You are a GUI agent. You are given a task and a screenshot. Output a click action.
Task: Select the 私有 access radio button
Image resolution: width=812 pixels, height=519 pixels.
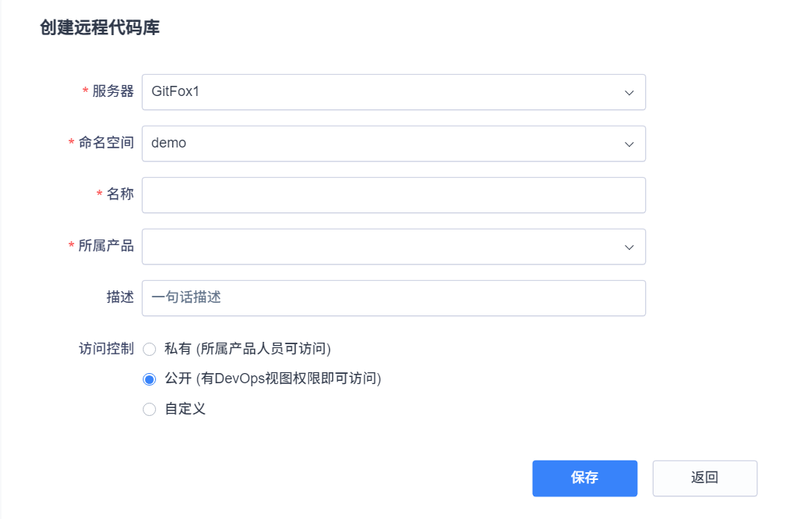150,349
